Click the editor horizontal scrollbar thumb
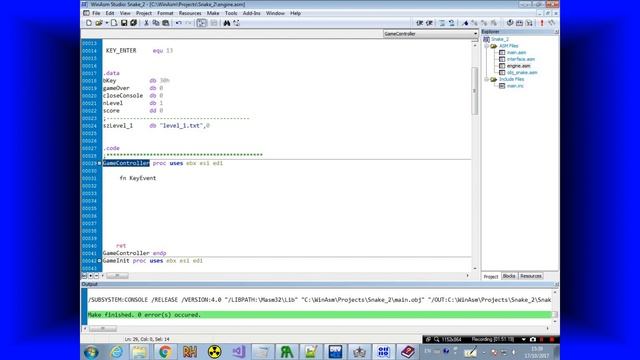The width and height of the screenshot is (640, 360). [117, 276]
